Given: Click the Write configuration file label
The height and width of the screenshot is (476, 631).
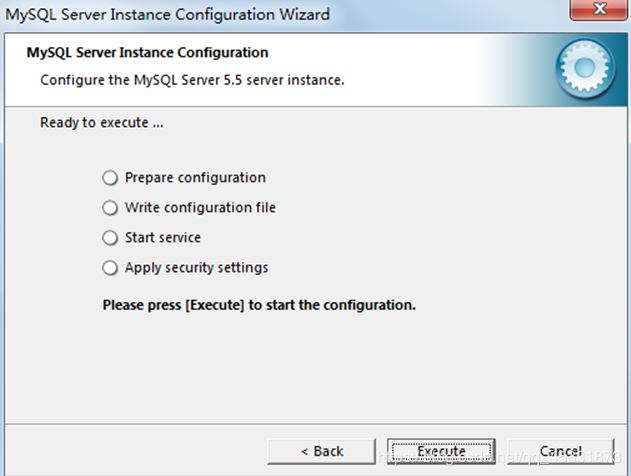Looking at the screenshot, I should (x=200, y=208).
